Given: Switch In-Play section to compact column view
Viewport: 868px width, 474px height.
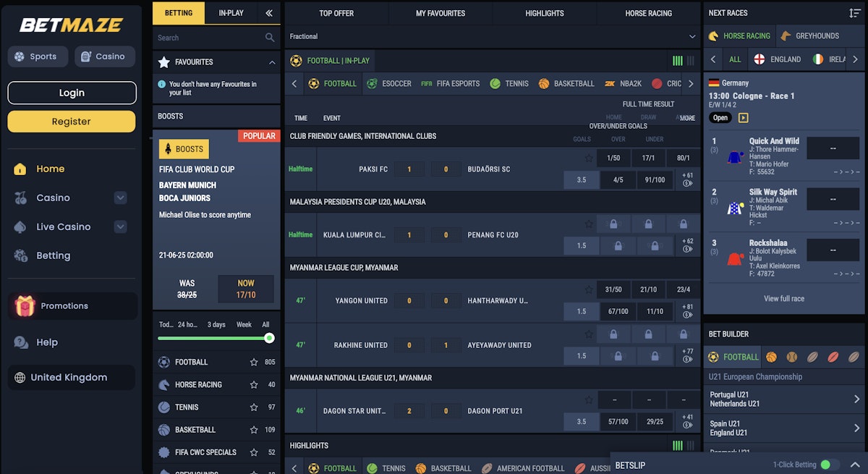Looking at the screenshot, I should point(690,61).
